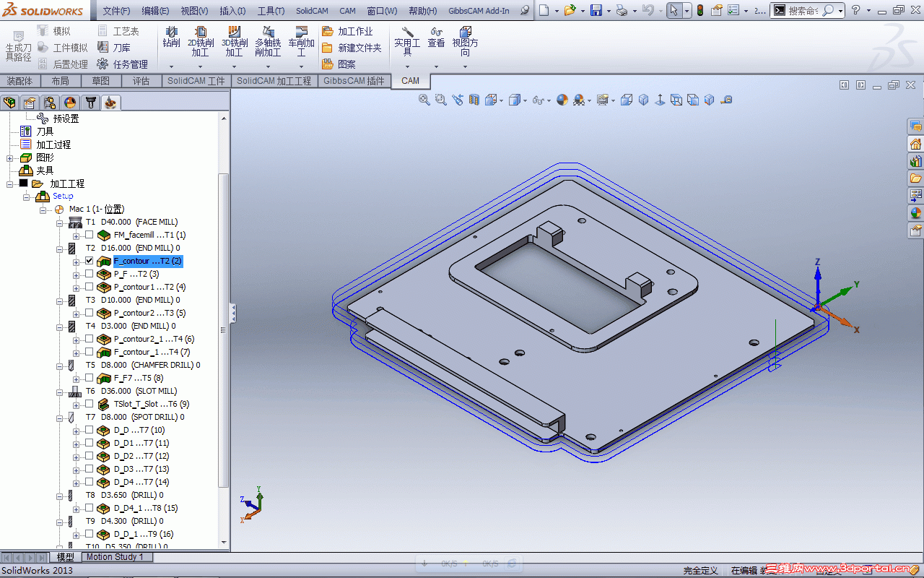Image resolution: width=924 pixels, height=578 pixels.
Task: Click the 工艺表 button
Action: [x=118, y=31]
